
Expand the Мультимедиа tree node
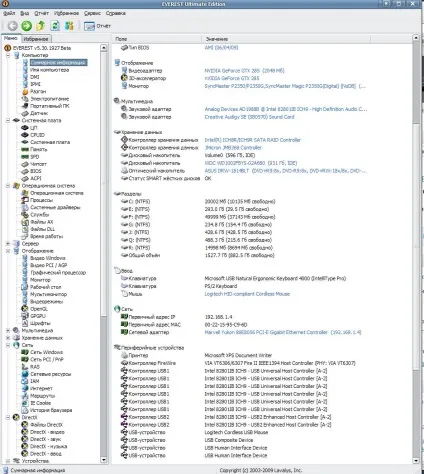click(x=8, y=331)
